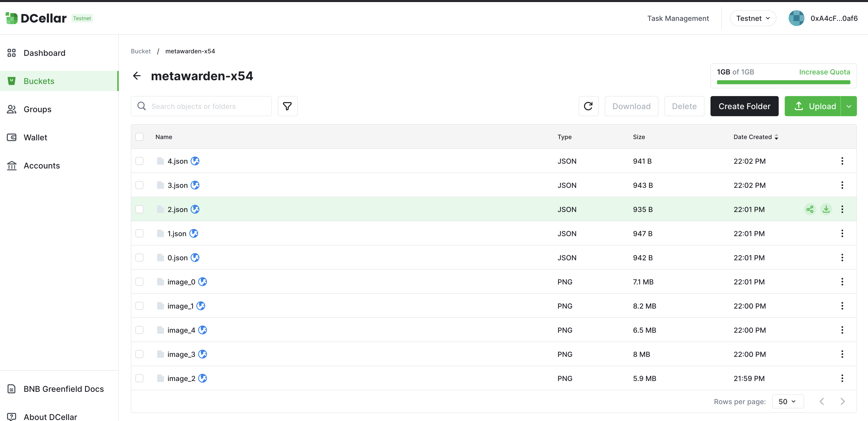Open the three-dot menu for image_0
868x421 pixels.
click(842, 282)
